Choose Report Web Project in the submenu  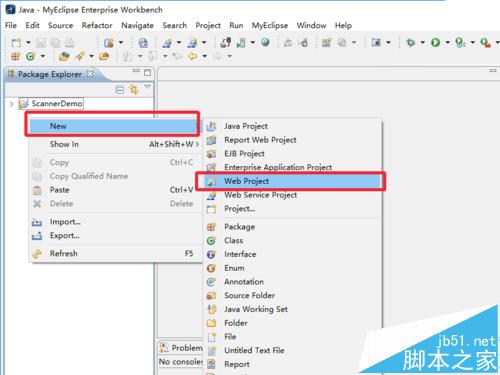[x=293, y=140]
